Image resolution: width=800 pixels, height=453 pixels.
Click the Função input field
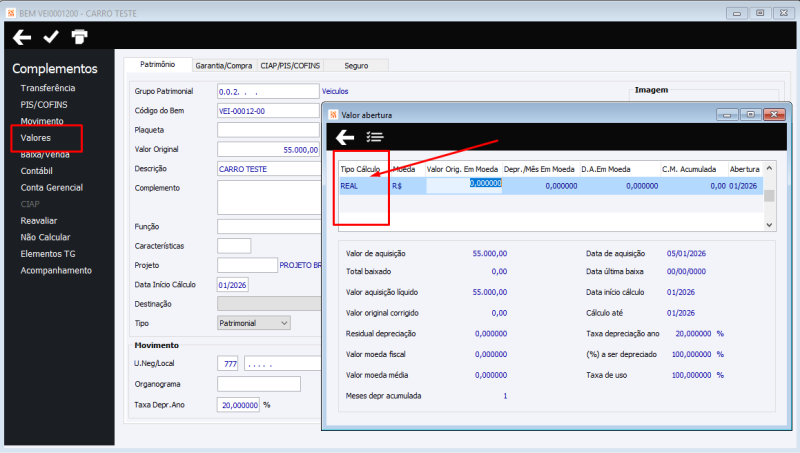(269, 226)
